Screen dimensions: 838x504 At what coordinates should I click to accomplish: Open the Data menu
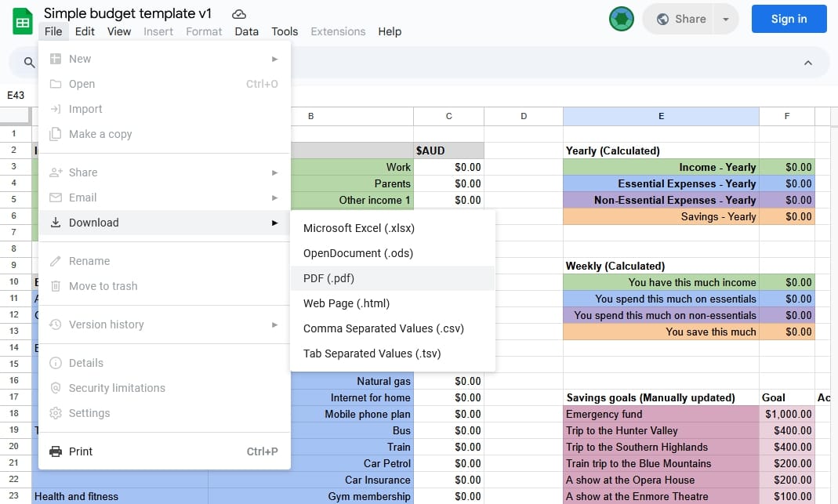pos(246,31)
